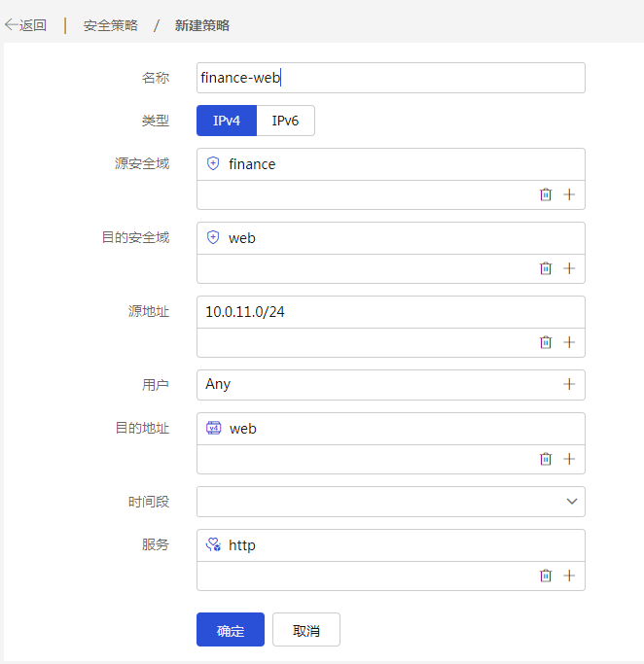Add another service entry

tap(569, 576)
